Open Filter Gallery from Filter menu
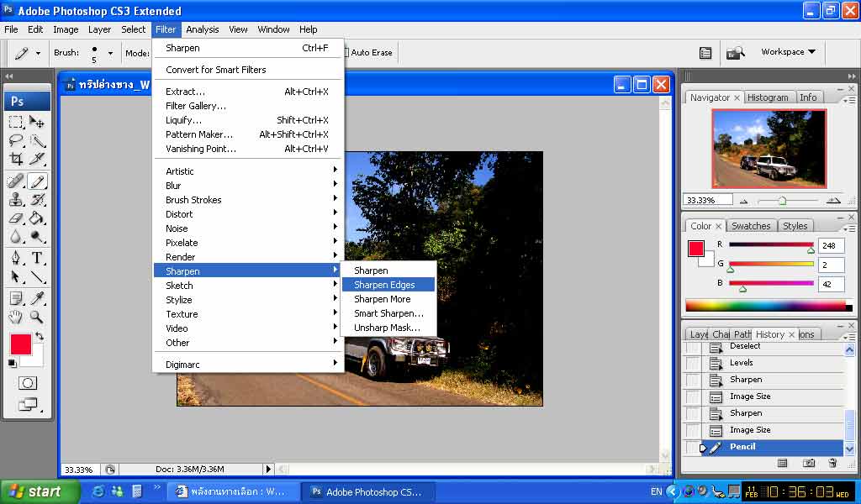Screen dimensions: 861x504 (x=196, y=106)
